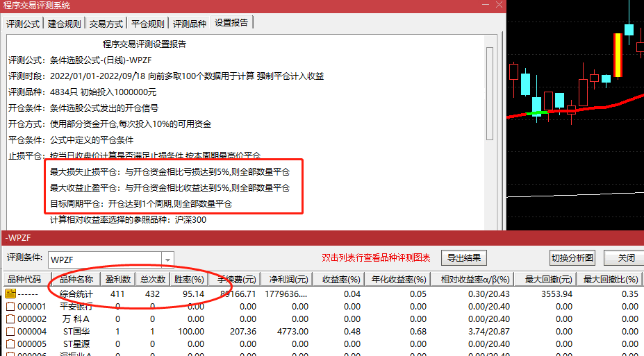Select the 综合统计 row name
Image resolution: width=644 pixels, height=356 pixels.
tap(76, 294)
